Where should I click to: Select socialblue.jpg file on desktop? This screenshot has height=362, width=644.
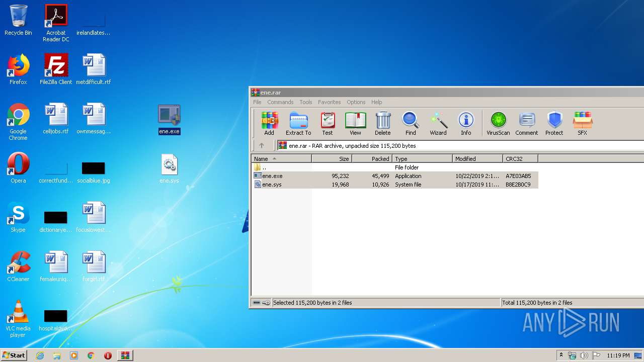(94, 172)
